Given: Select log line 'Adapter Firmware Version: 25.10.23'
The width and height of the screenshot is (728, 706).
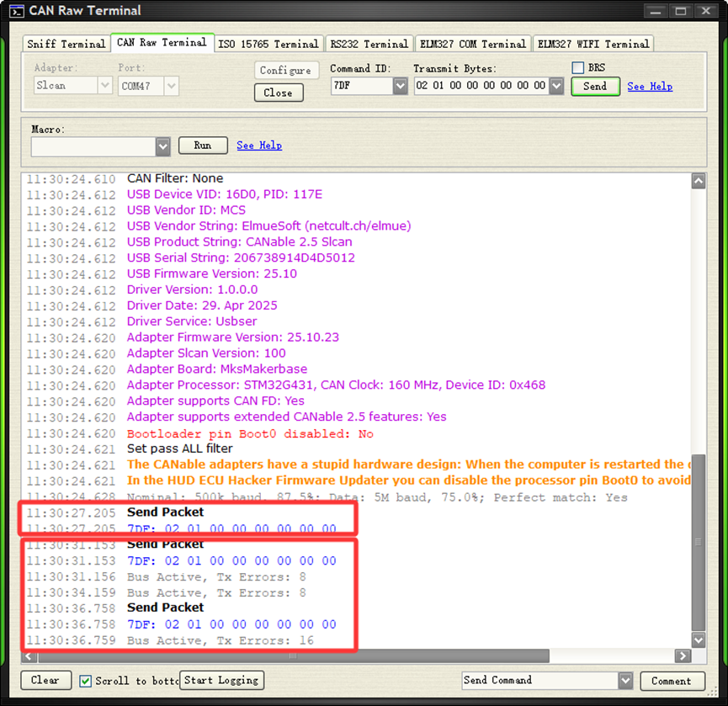Looking at the screenshot, I should click(x=232, y=337).
